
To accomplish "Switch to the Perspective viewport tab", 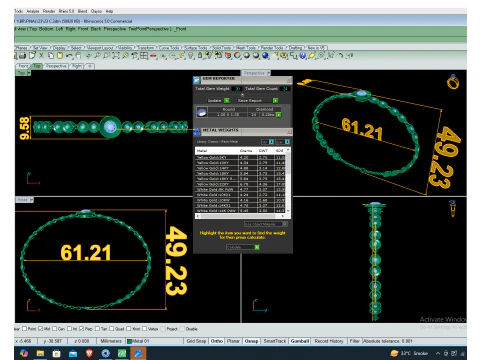I will tap(56, 66).
